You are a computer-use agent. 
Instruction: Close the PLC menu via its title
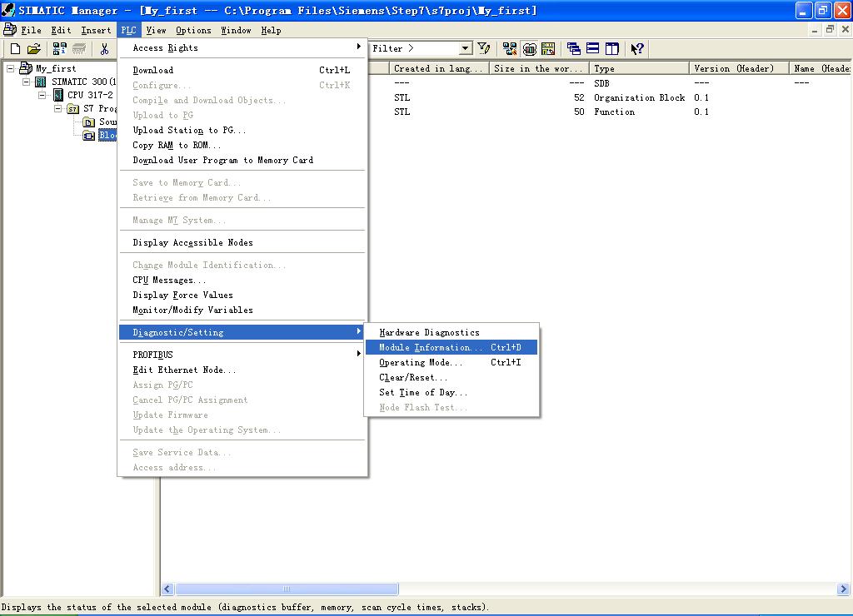tap(128, 31)
